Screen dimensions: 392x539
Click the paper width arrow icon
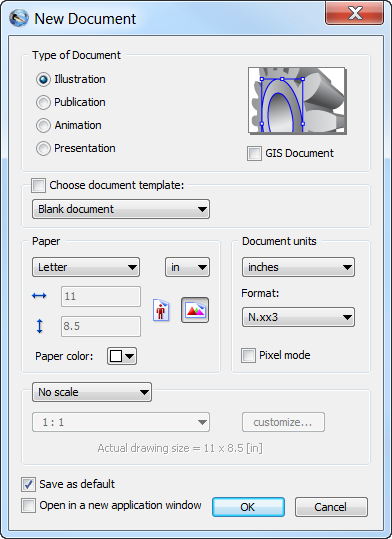(x=39, y=296)
